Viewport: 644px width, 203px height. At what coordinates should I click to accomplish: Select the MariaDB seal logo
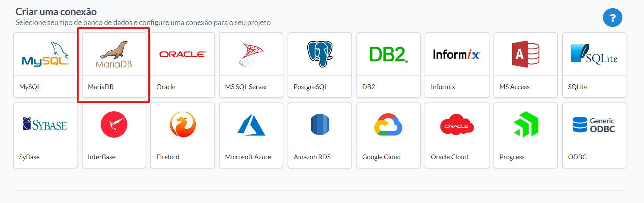[x=114, y=55]
